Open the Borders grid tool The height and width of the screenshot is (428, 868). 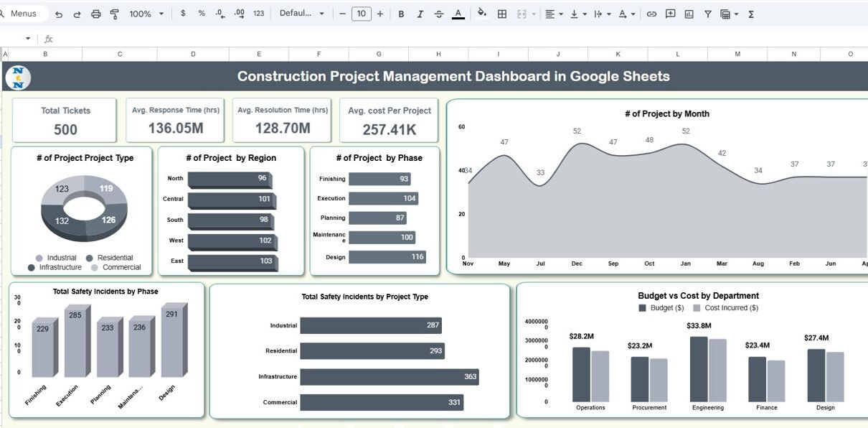(502, 14)
